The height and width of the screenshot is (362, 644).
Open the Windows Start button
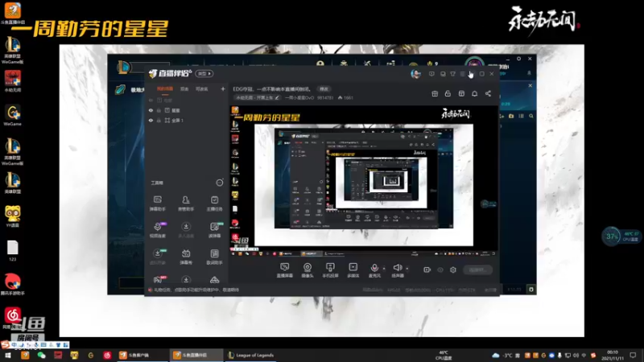[x=7, y=355]
